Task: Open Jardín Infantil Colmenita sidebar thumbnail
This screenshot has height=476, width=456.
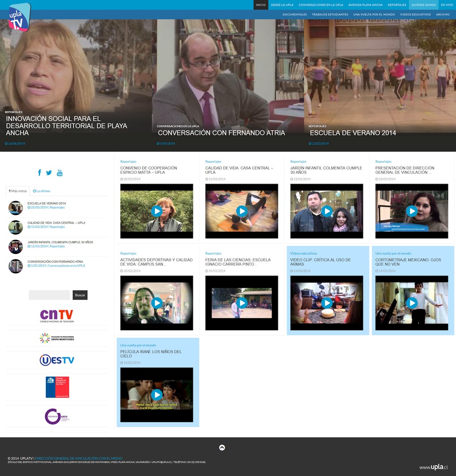Action: (16, 246)
